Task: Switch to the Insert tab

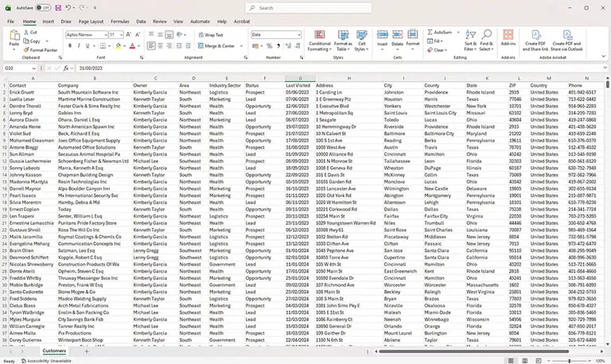Action: 48,21
